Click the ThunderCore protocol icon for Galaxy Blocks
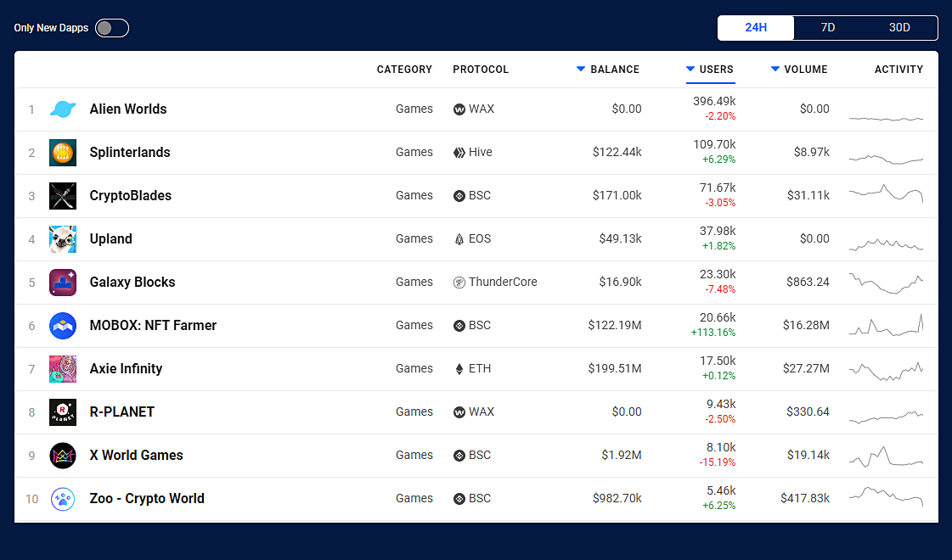 pos(459,283)
